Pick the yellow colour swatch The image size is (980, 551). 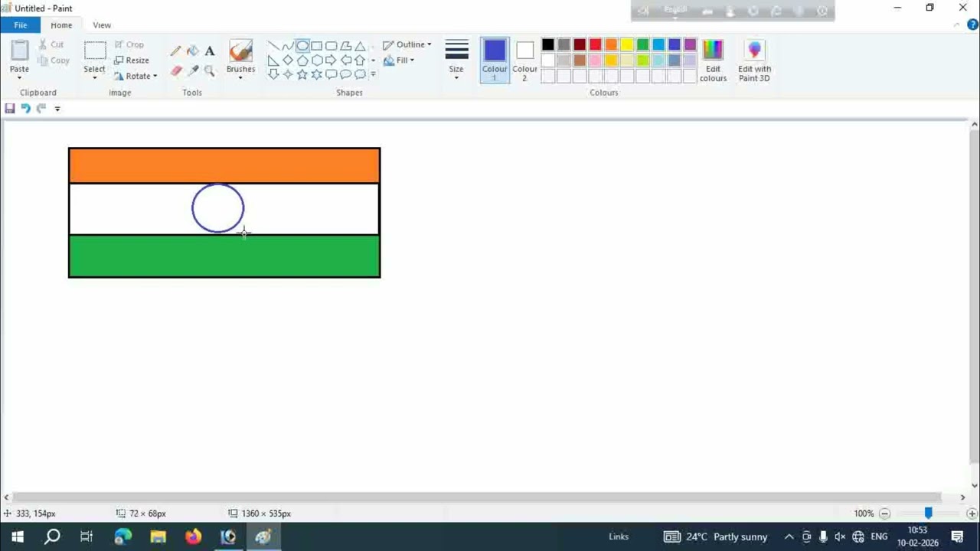pyautogui.click(x=627, y=44)
